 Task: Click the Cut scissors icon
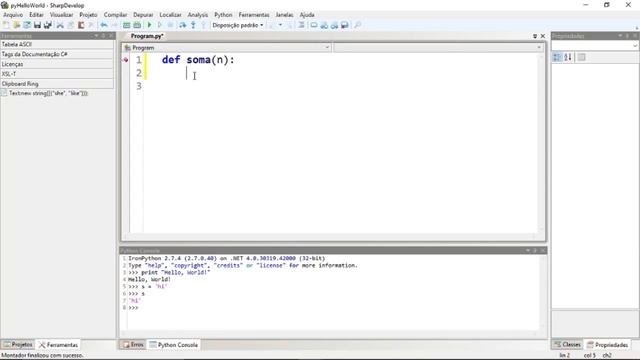pos(60,25)
